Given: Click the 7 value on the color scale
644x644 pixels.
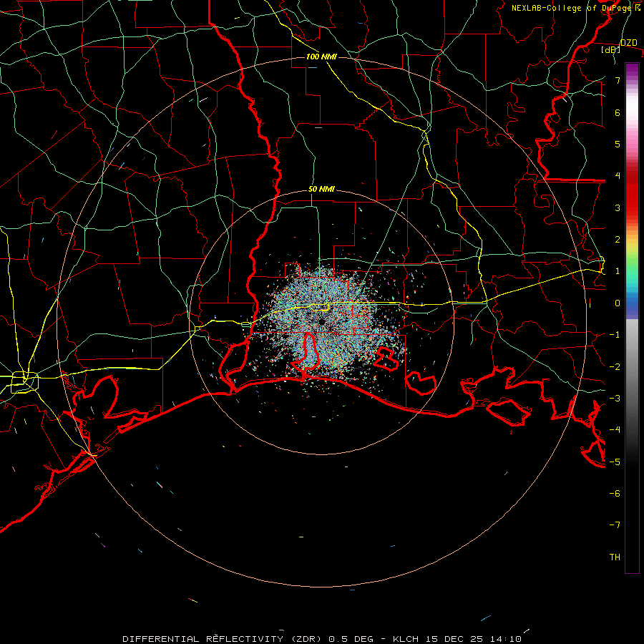Looking at the screenshot, I should tap(618, 80).
